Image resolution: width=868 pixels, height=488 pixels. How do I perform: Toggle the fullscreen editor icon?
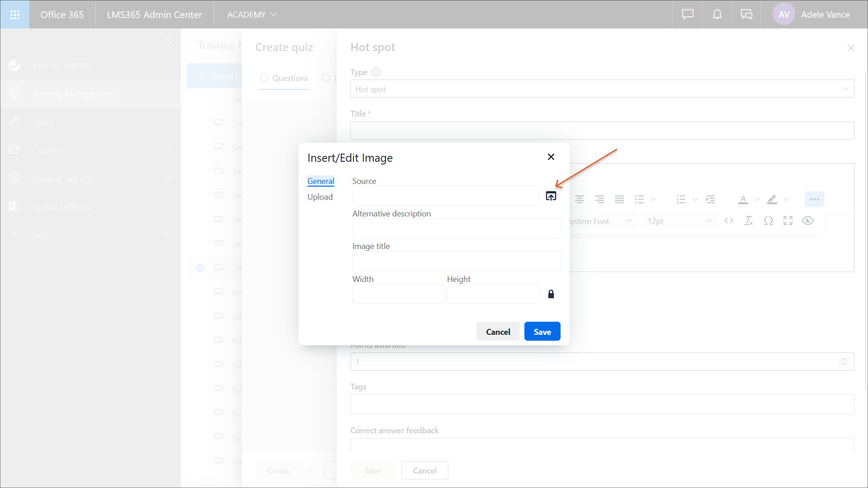788,221
